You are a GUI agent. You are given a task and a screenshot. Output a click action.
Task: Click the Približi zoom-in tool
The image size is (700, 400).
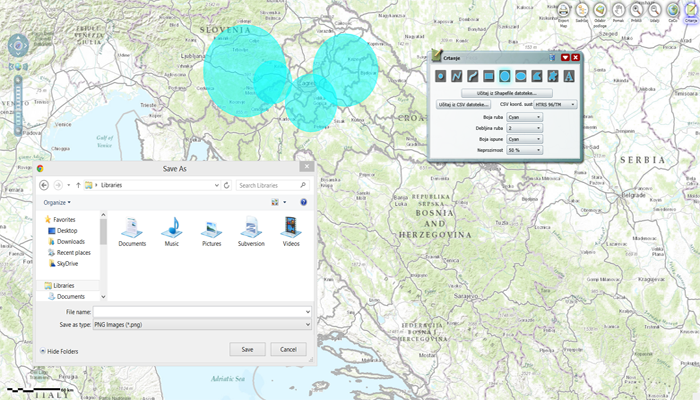click(636, 11)
